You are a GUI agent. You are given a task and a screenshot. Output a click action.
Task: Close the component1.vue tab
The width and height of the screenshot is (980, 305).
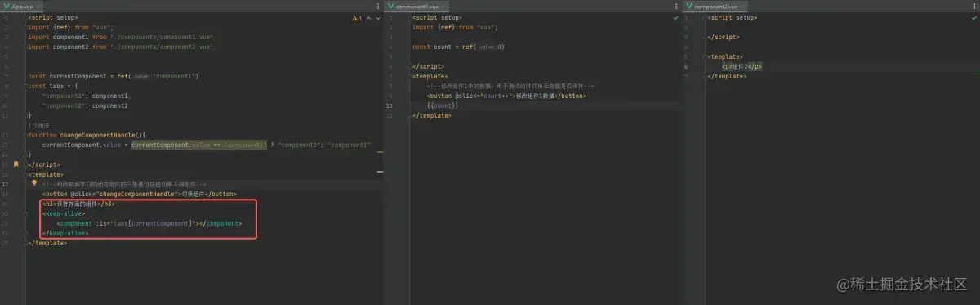click(443, 6)
